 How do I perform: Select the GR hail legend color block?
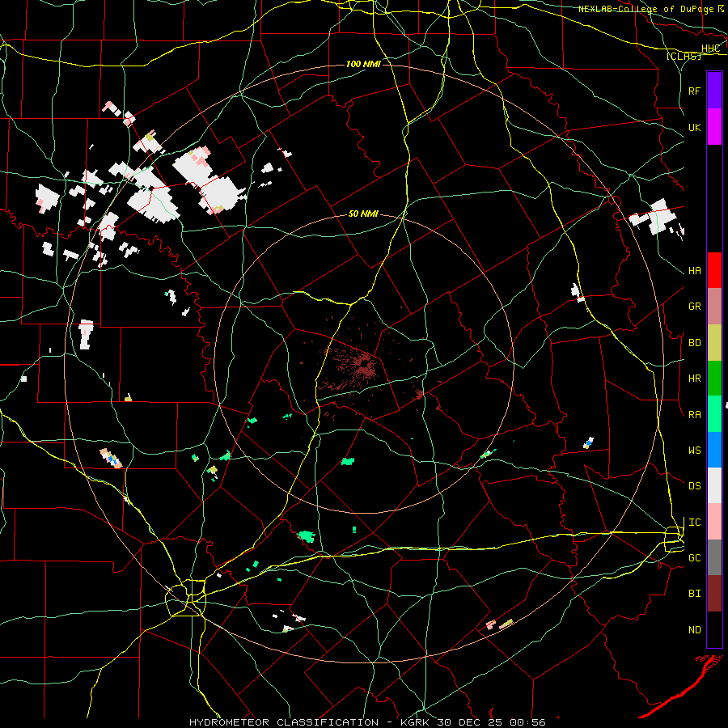pyautogui.click(x=714, y=306)
